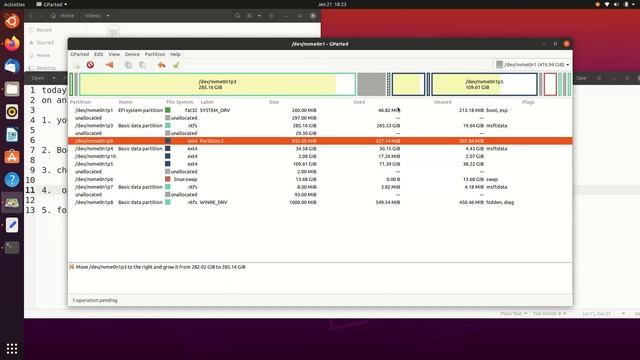Click Activities in the top bar
This screenshot has width=640, height=360.
click(x=14, y=4)
